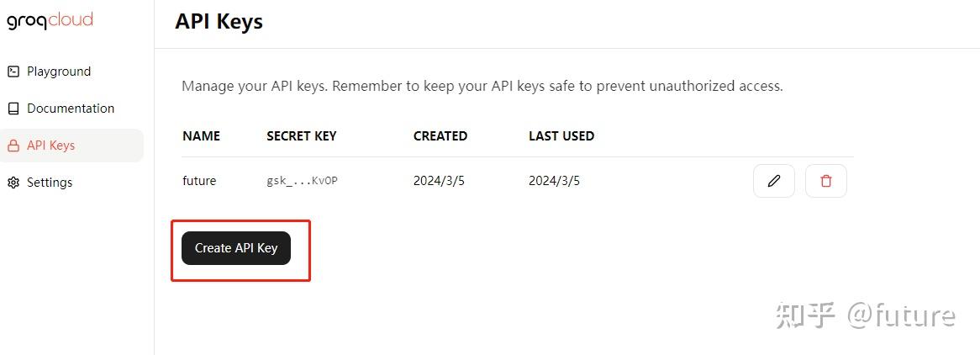980x355 pixels.
Task: Click the Create API Key button
Action: pos(236,248)
